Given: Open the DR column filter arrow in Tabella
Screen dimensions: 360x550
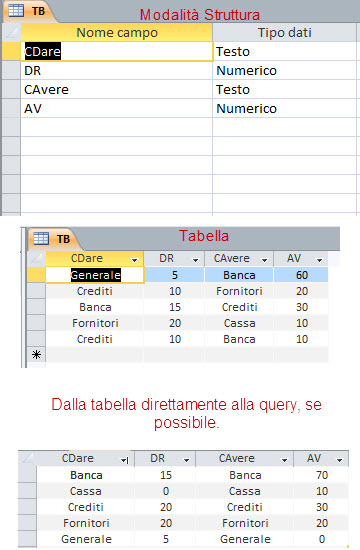Looking at the screenshot, I should point(196,260).
